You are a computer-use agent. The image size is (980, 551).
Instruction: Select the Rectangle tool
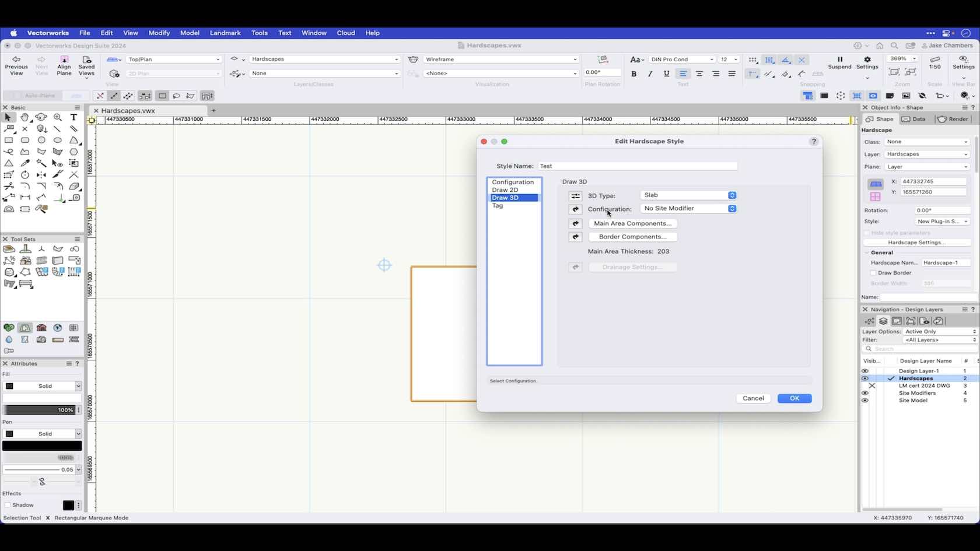[9, 140]
